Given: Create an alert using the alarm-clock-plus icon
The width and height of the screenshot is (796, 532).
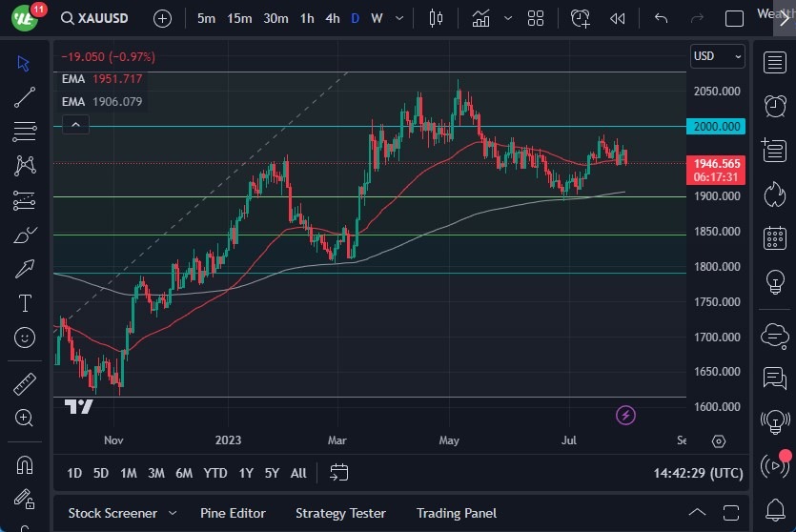Looking at the screenshot, I should point(581,18).
